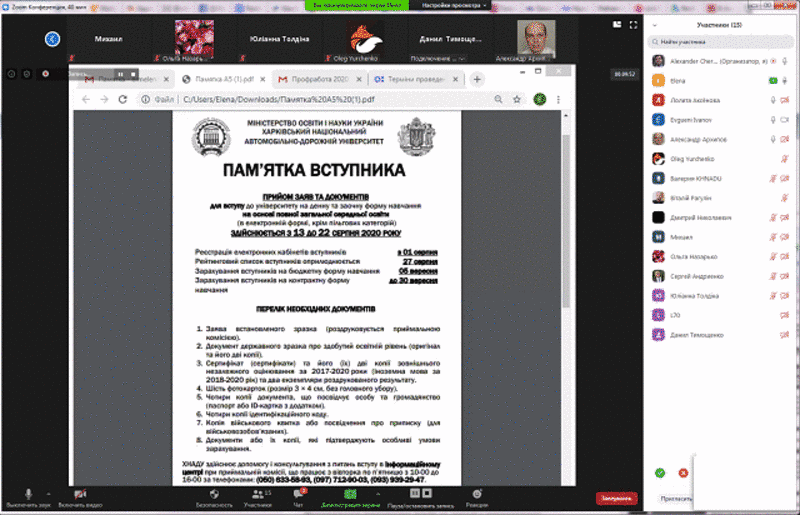Select Михаил in the participant list
Viewport: 800px width, 515px height.
[720, 237]
